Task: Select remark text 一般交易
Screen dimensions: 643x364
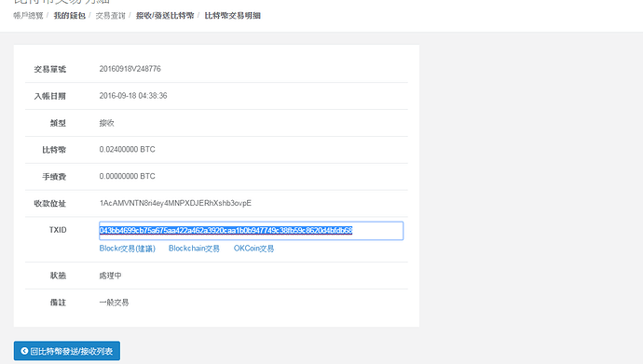Action: pos(114,303)
